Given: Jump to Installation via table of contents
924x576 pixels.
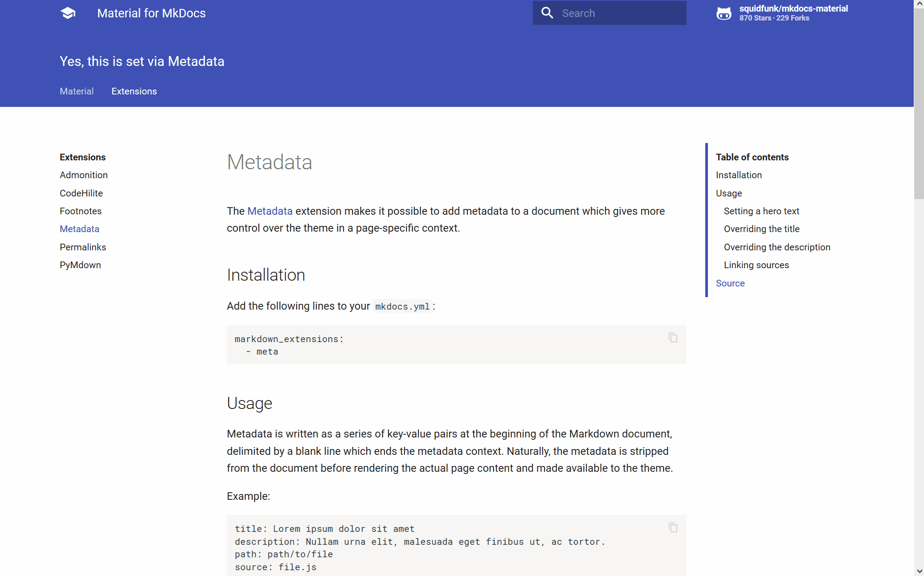Looking at the screenshot, I should pos(739,175).
